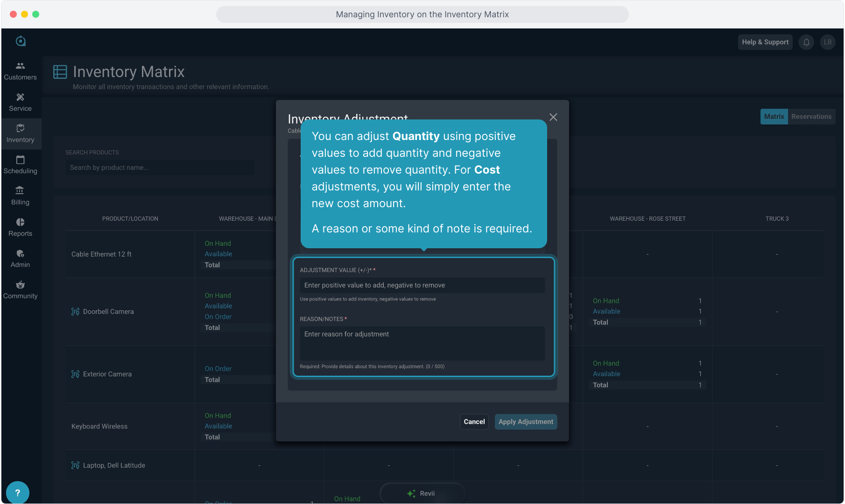Open the Billing section icon
The height and width of the screenshot is (504, 845).
pos(20,191)
